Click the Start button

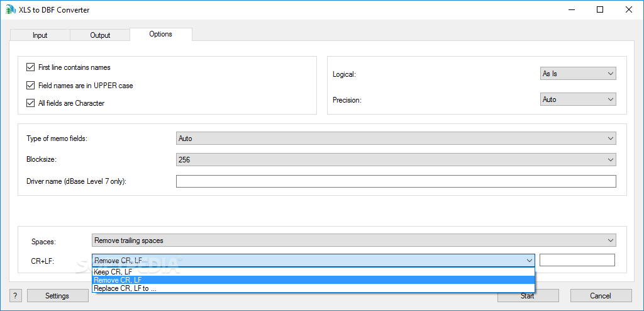click(528, 296)
